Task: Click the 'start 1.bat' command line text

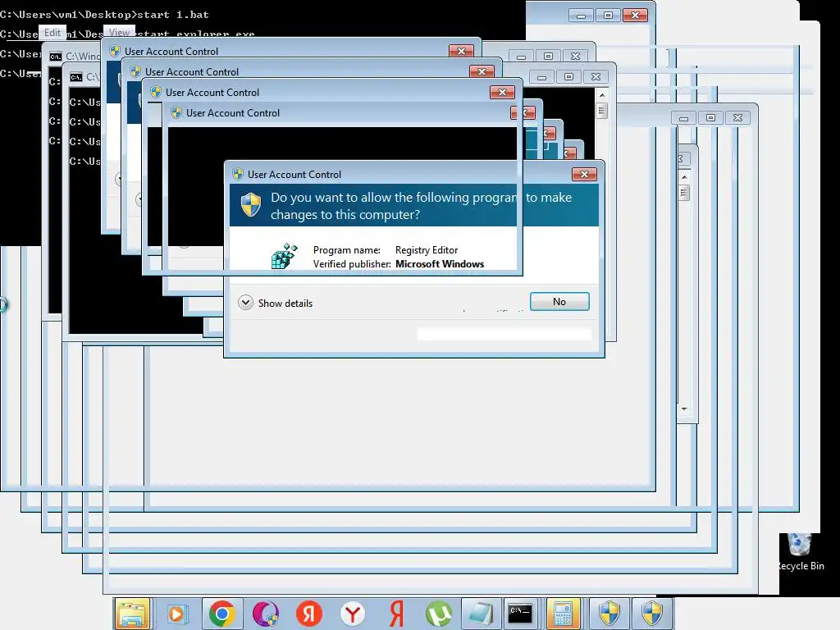Action: click(174, 15)
